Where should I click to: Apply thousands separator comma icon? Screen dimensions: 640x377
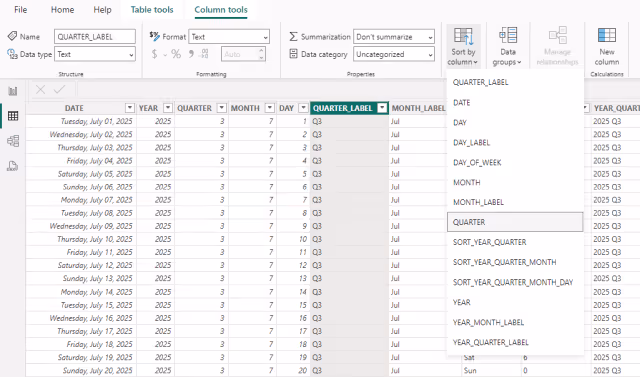pyautogui.click(x=191, y=54)
